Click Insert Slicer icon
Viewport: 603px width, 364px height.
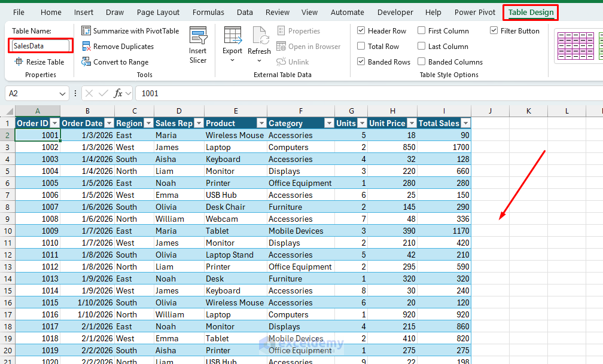tap(198, 35)
